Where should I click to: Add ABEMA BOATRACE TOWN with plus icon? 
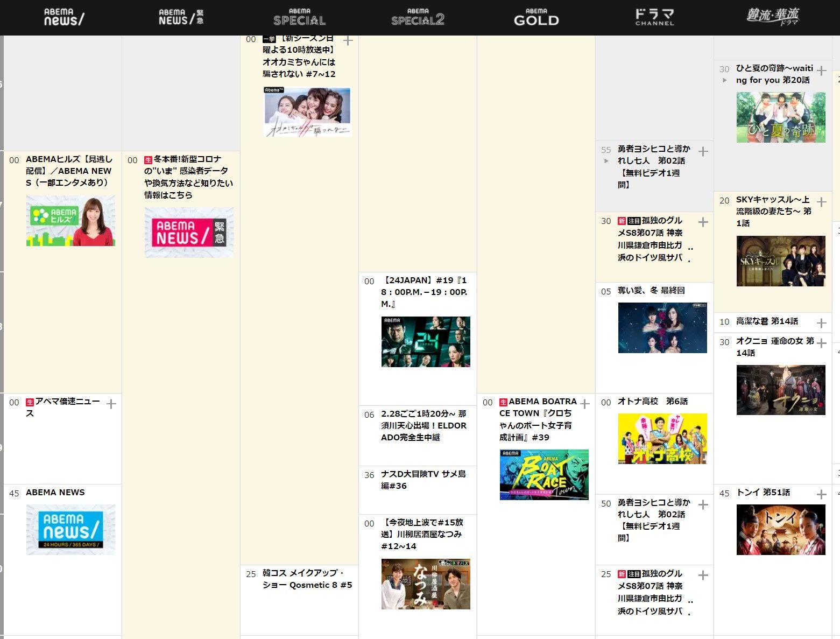(x=585, y=404)
